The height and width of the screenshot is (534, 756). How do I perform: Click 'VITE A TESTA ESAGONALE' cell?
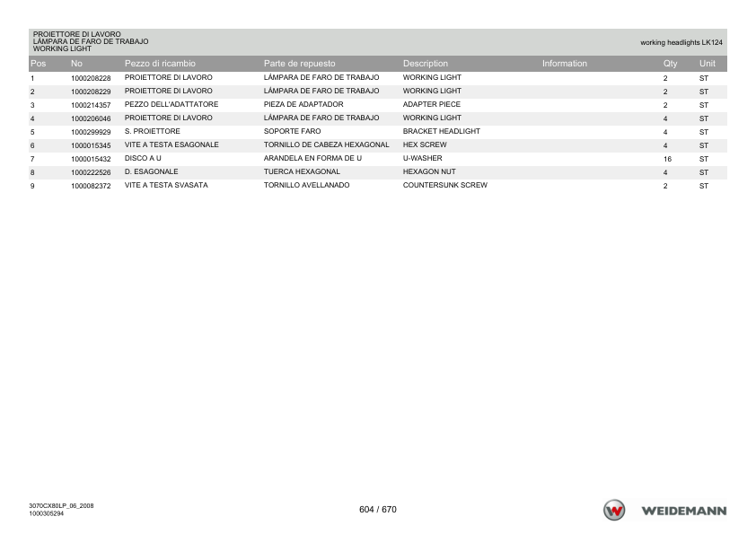pyautogui.click(x=171, y=144)
